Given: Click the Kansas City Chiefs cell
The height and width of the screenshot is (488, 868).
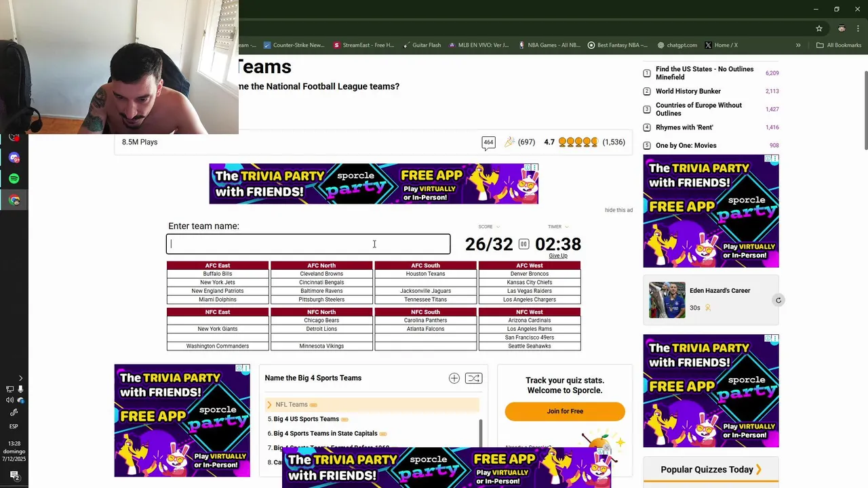Looking at the screenshot, I should click(x=530, y=283).
